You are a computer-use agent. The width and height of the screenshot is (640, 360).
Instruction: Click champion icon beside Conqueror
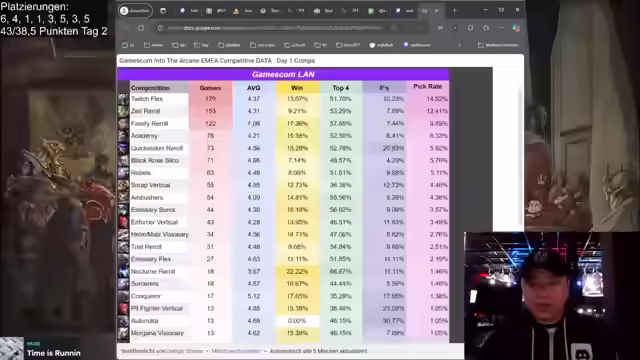click(123, 296)
